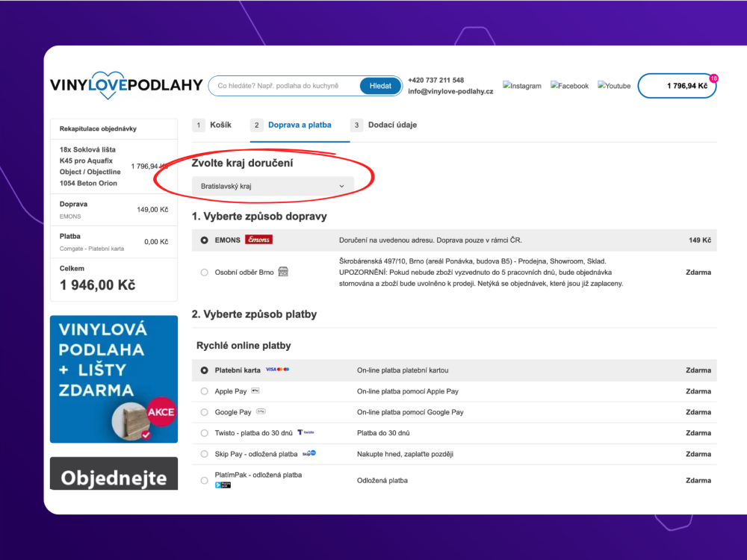Select Osobní odběr Brno pickup radio button

pyautogui.click(x=205, y=273)
